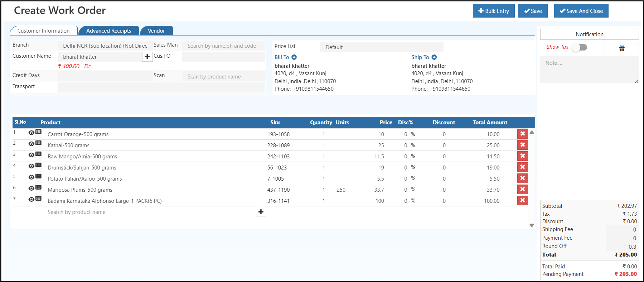Open list icon for Raw Mango/Amia row
This screenshot has width=644, height=282.
(x=38, y=154)
